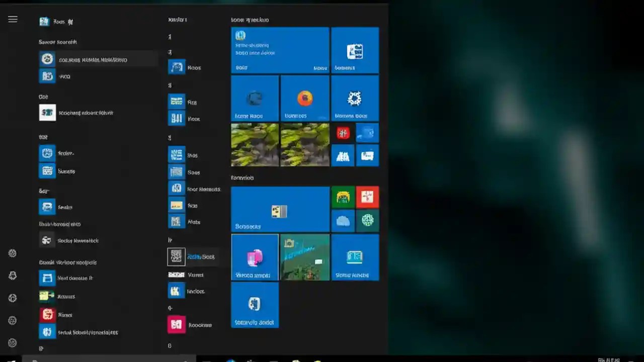This screenshot has height=362, width=644.
Task: Launch the Firefox browser tile
Action: pyautogui.click(x=304, y=98)
